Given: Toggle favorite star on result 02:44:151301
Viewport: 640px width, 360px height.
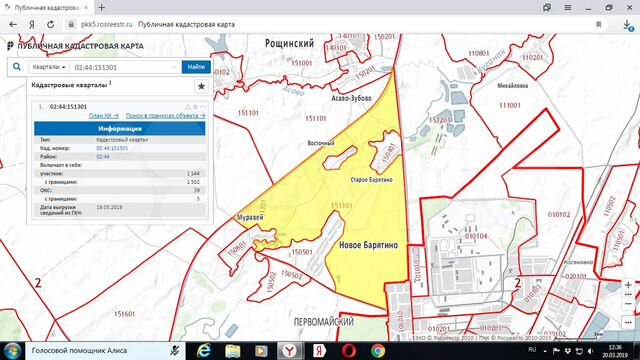Looking at the screenshot, I should (x=195, y=107).
